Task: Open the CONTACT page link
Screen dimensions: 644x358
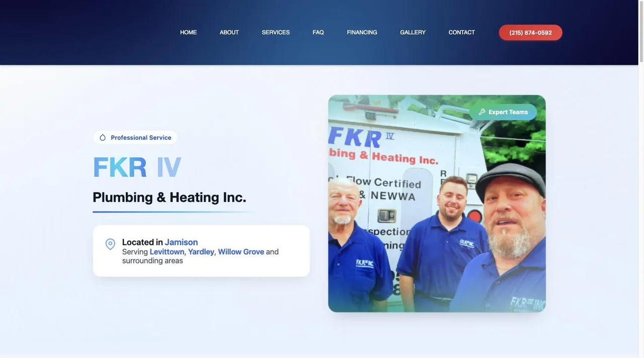Action: click(x=461, y=32)
